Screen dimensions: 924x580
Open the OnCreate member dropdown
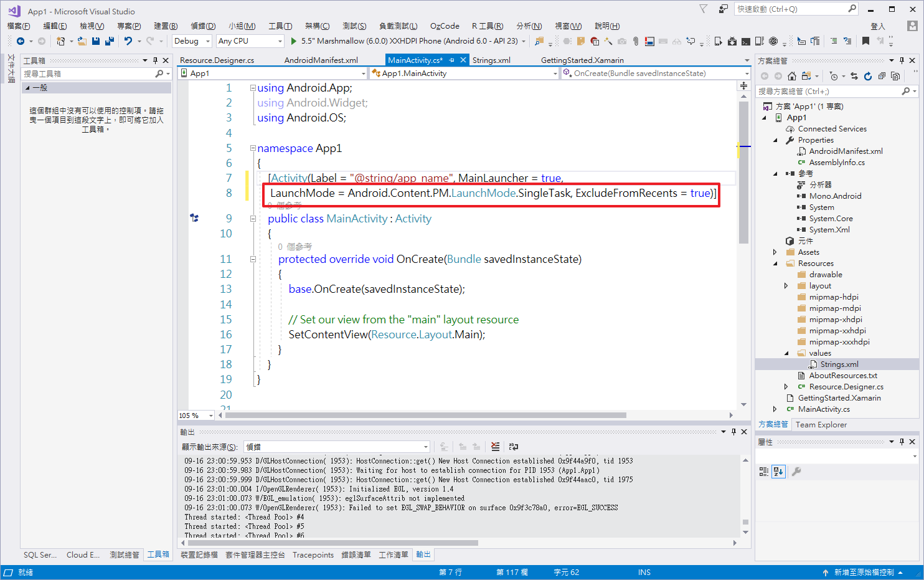coord(656,74)
